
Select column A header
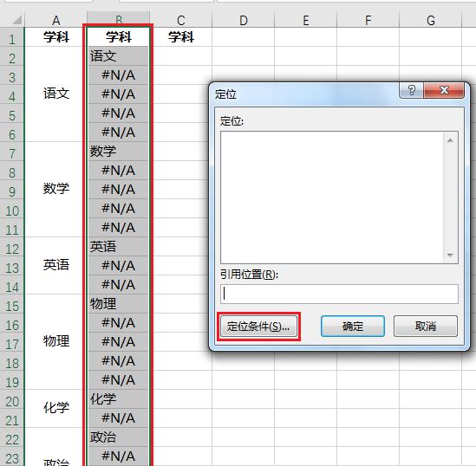click(55, 20)
